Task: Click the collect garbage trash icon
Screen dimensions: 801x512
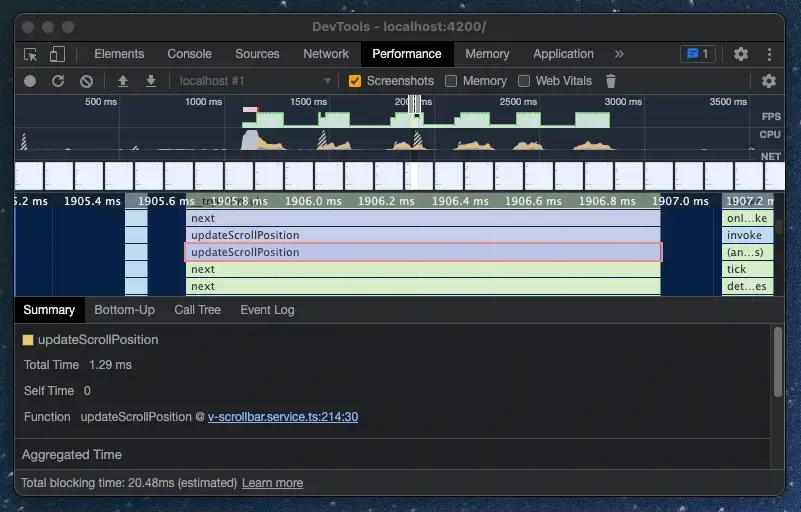Action: tap(611, 81)
